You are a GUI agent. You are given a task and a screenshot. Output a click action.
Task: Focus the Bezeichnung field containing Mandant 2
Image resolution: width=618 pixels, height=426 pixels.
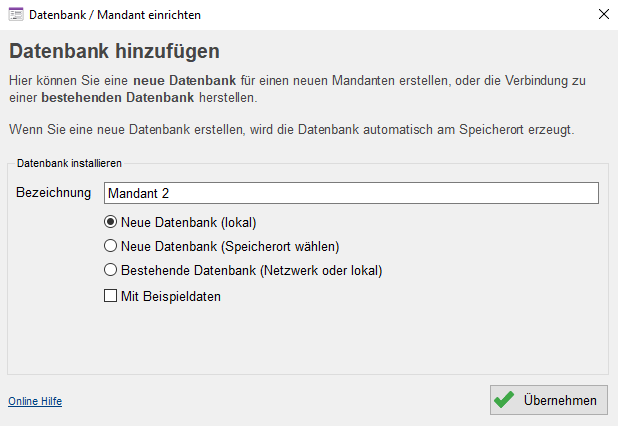pos(351,193)
